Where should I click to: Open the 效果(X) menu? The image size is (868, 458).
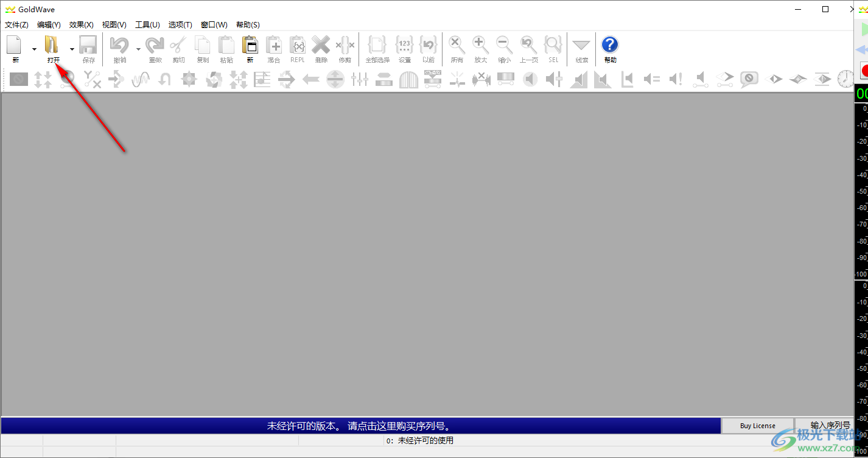(81, 25)
